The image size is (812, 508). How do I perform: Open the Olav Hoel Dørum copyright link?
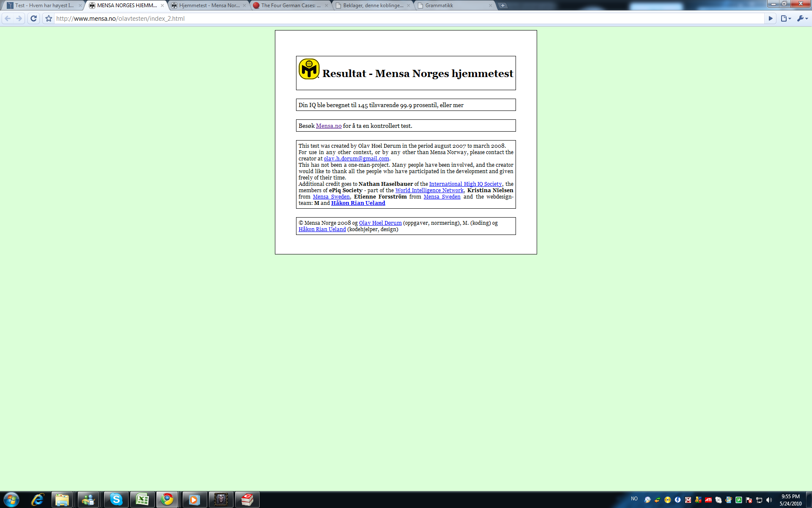[x=380, y=223]
